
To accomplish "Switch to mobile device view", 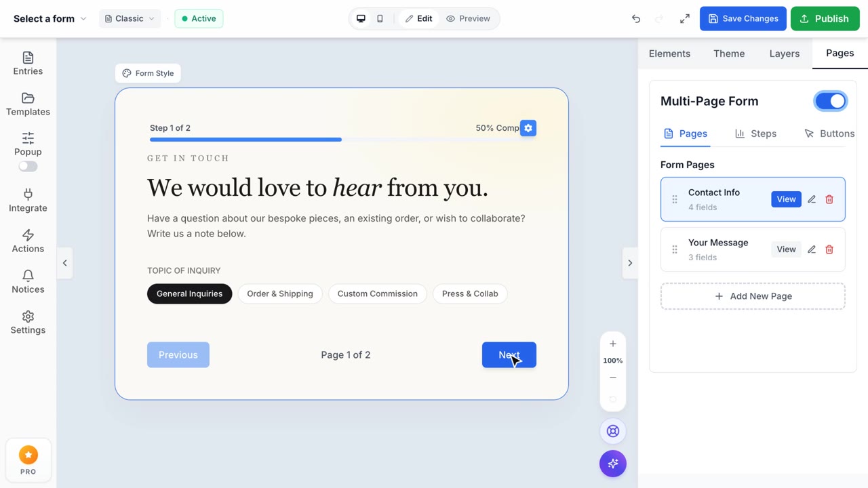I will (380, 19).
